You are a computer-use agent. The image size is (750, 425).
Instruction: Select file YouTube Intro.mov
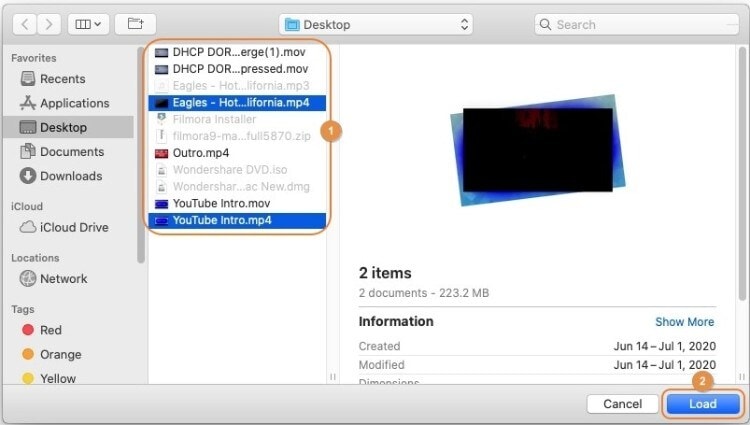tap(237, 203)
